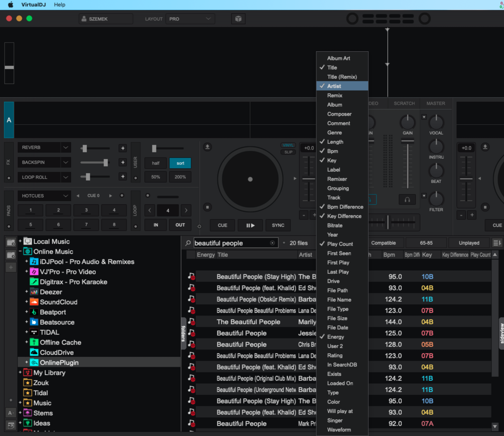Viewport: 504px width, 436px height.
Task: Click the plus button next to REVERB
Action: (x=123, y=148)
